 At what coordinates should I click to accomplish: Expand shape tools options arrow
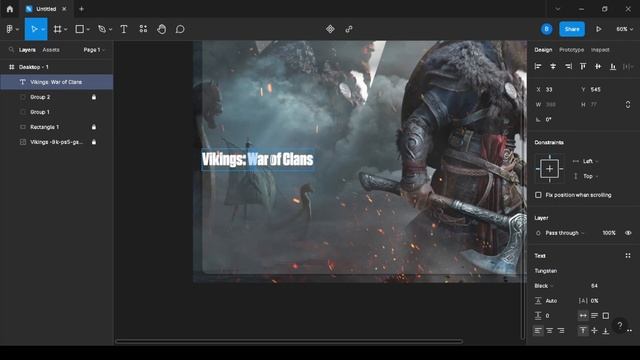pos(88,29)
